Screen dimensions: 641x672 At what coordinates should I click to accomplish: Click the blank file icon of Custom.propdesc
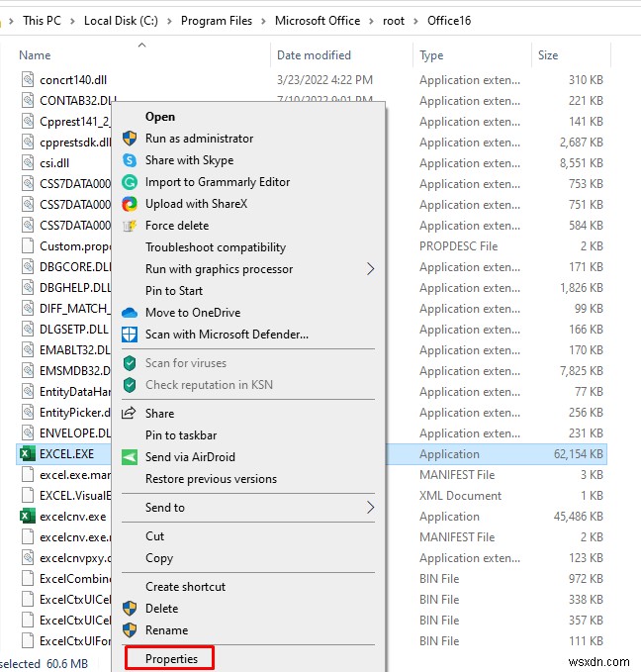[28, 246]
